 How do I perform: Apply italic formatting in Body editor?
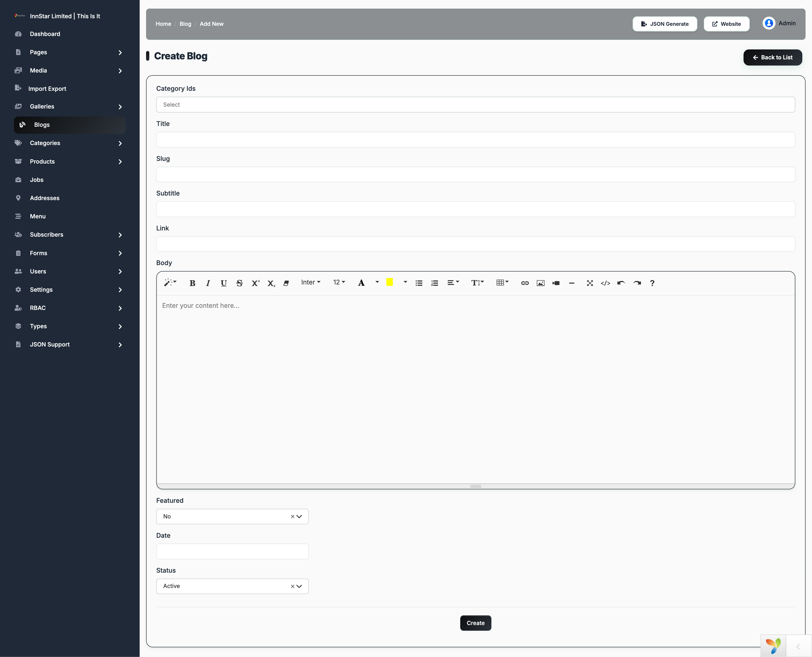click(x=208, y=283)
